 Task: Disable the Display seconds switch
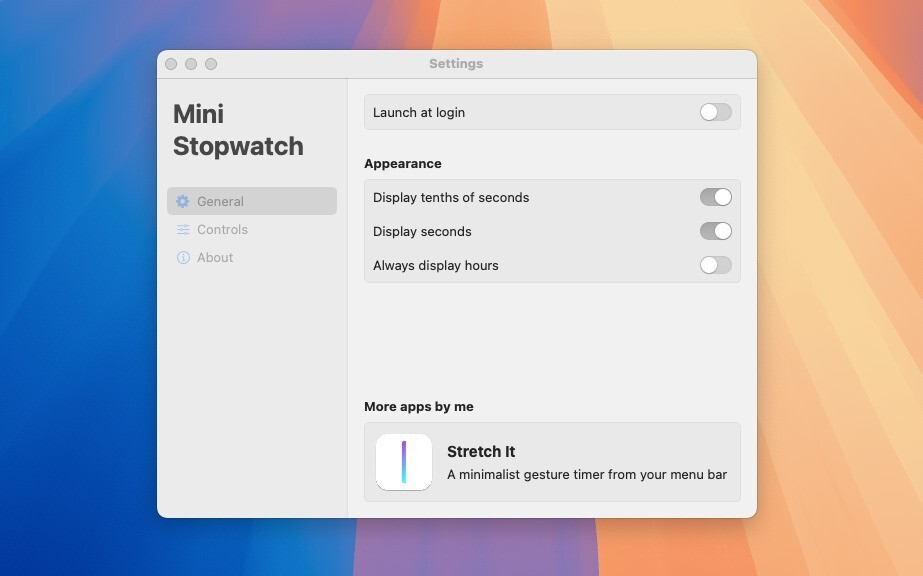point(715,231)
